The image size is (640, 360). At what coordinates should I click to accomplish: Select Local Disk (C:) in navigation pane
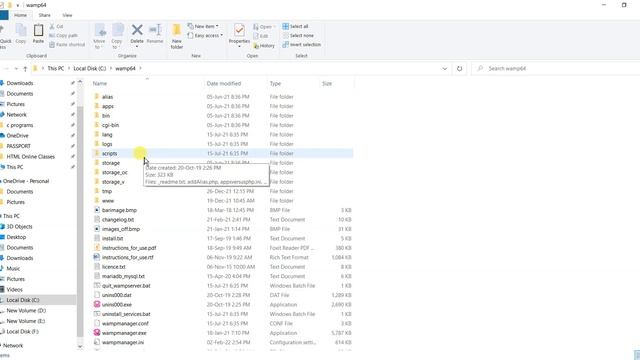[23, 300]
